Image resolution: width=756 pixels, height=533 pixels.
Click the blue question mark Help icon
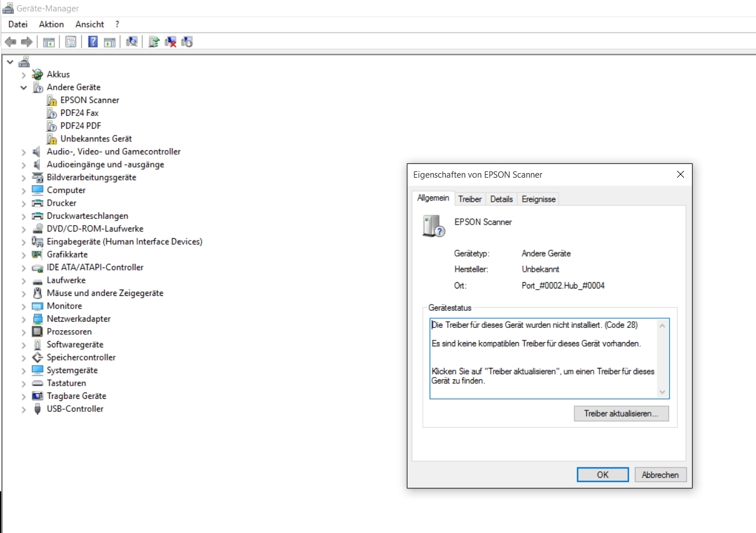pyautogui.click(x=93, y=42)
